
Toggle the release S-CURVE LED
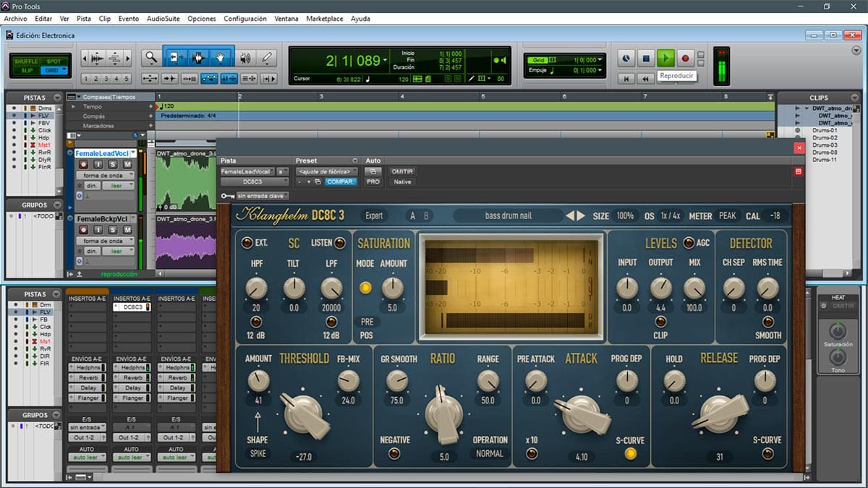click(x=767, y=454)
